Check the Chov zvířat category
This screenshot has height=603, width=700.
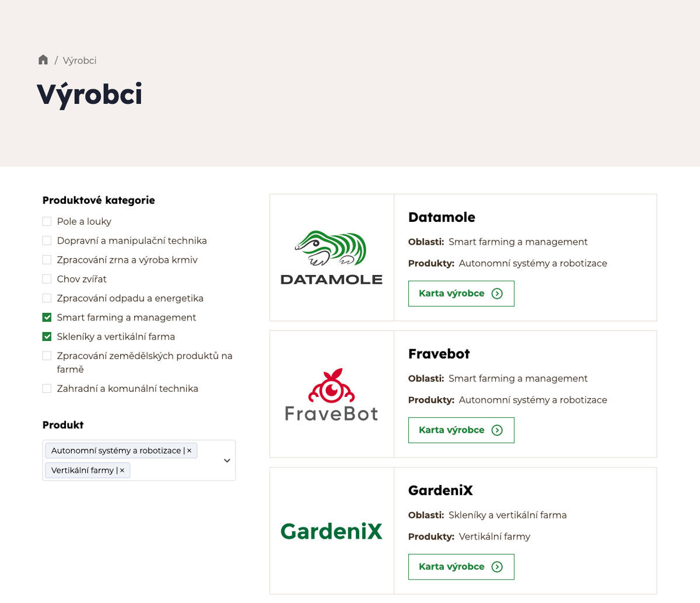(47, 279)
